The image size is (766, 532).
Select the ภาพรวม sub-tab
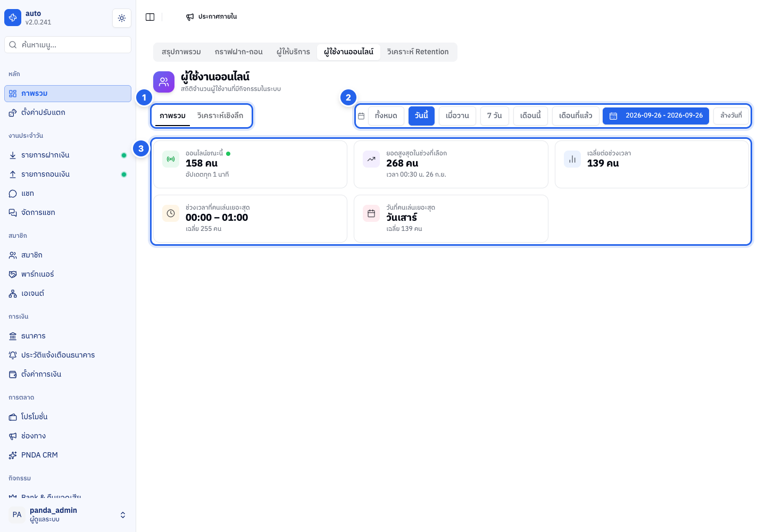[172, 116]
